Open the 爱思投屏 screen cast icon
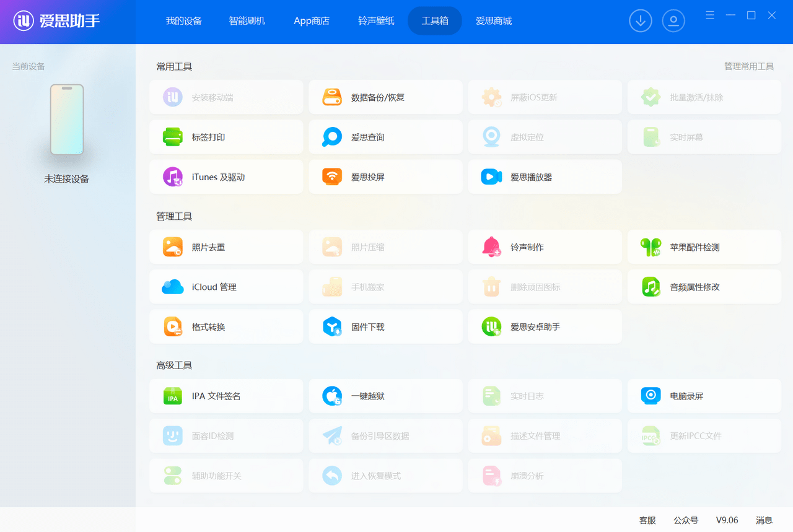 pos(332,177)
